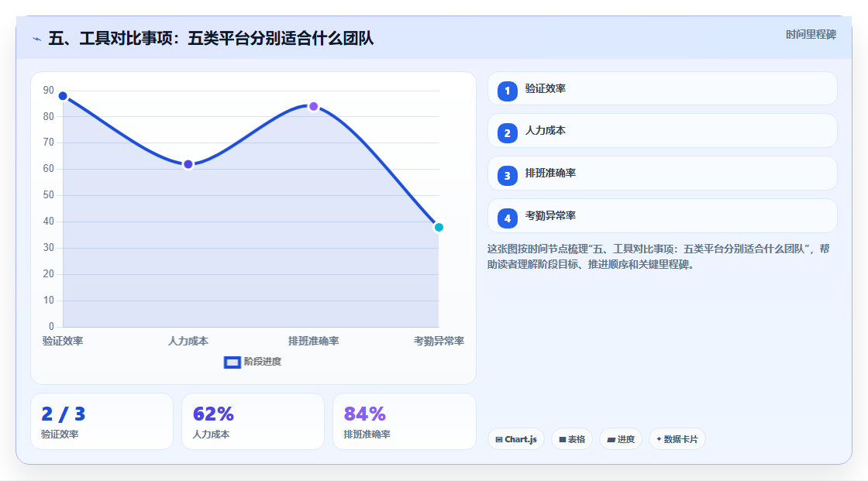Image resolution: width=868 pixels, height=481 pixels.
Task: Click the 84% 排班准确率 stat card
Action: (x=404, y=421)
